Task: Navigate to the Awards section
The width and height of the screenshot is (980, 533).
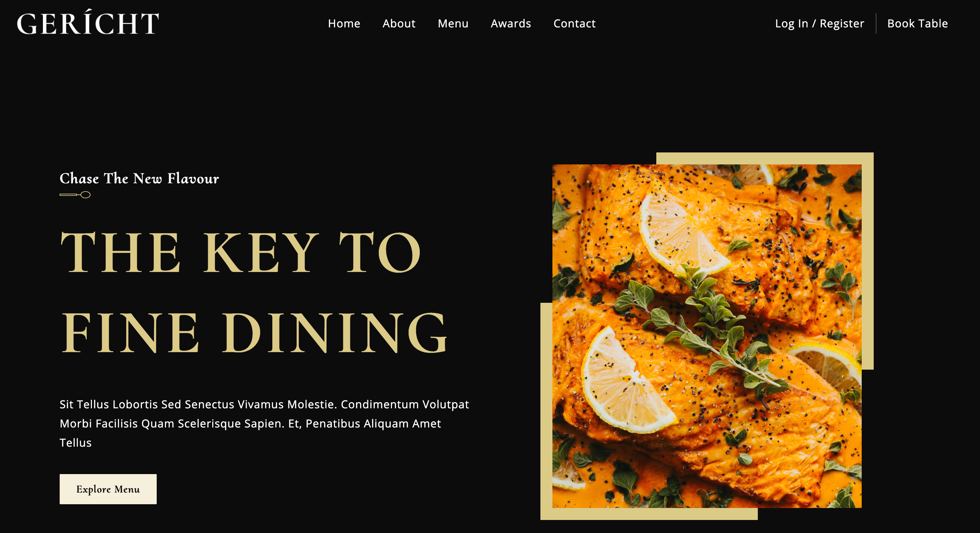Action: [511, 24]
